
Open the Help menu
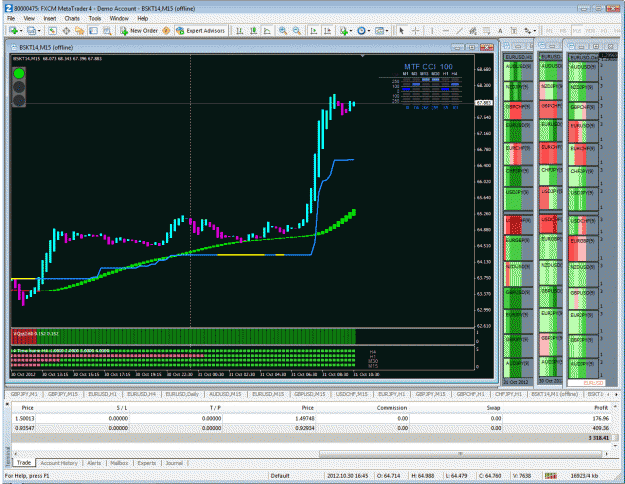coord(143,18)
